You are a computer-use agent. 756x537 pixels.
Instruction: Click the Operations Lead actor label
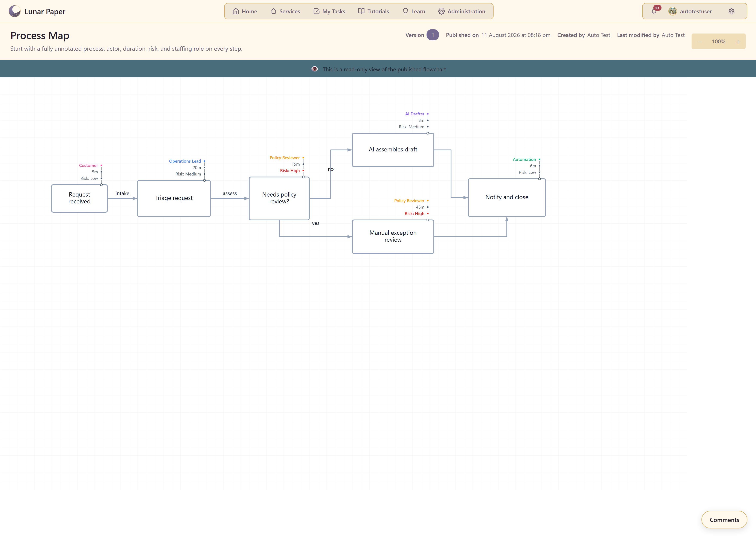tap(185, 161)
